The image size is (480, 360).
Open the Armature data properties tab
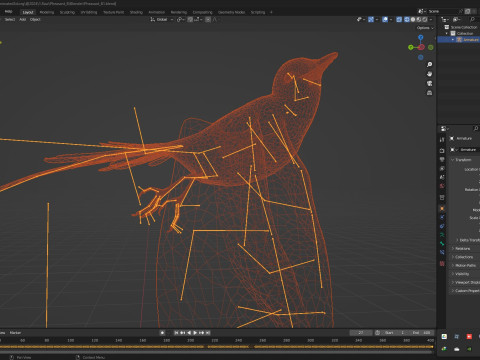pyautogui.click(x=442, y=235)
